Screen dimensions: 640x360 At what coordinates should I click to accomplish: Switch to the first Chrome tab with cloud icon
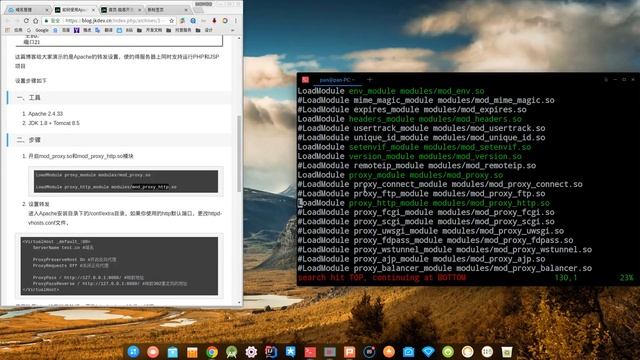pyautogui.click(x=28, y=9)
